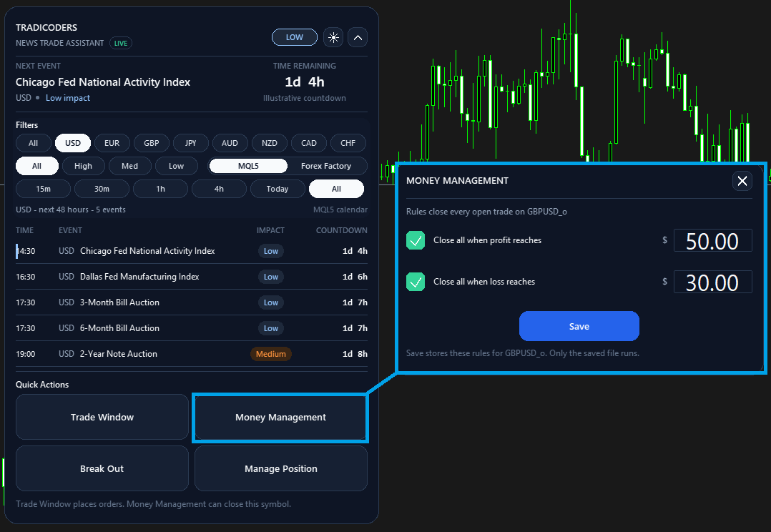771x532 pixels.
Task: Switch calendar source to Forex Factory
Action: 326,166
